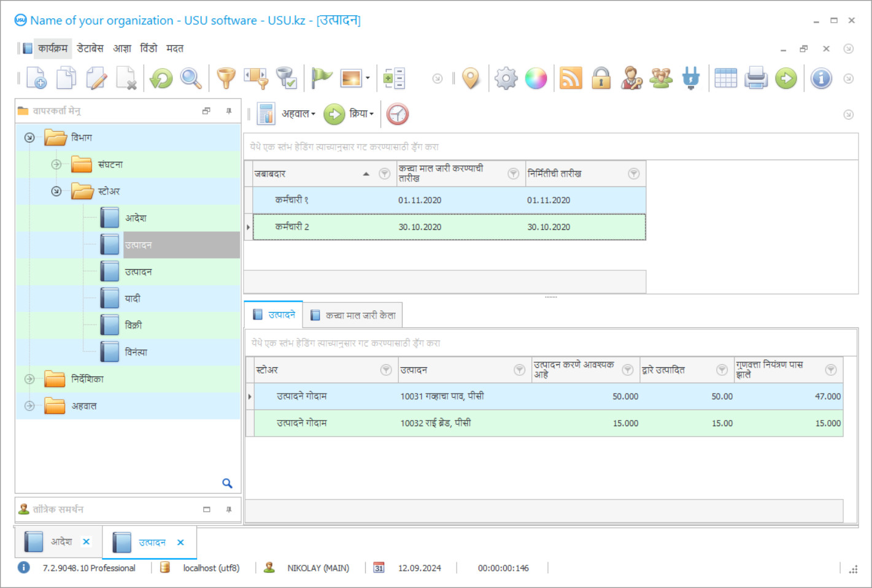This screenshot has height=588, width=872.
Task: Open the कार्यक्रम menu
Action: click(x=53, y=48)
